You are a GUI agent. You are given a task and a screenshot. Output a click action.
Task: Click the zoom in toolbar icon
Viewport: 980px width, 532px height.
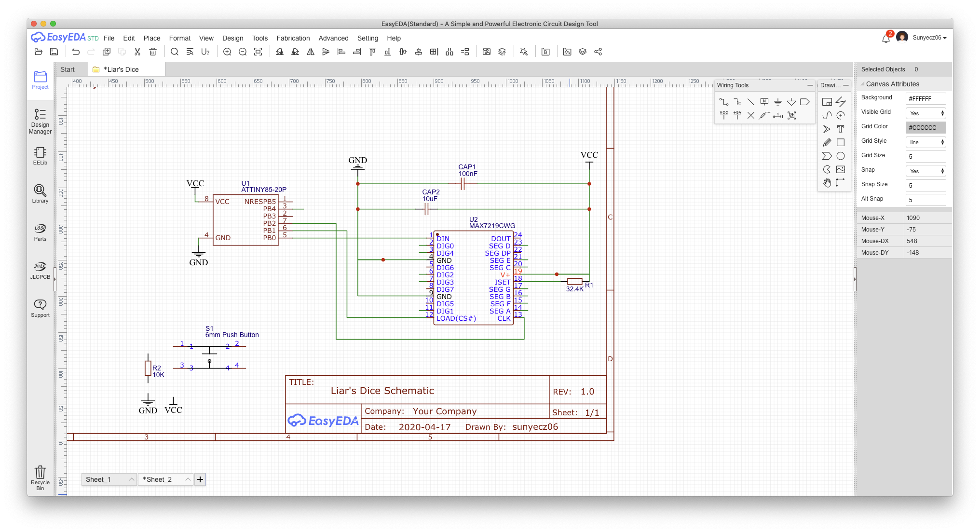coord(227,52)
